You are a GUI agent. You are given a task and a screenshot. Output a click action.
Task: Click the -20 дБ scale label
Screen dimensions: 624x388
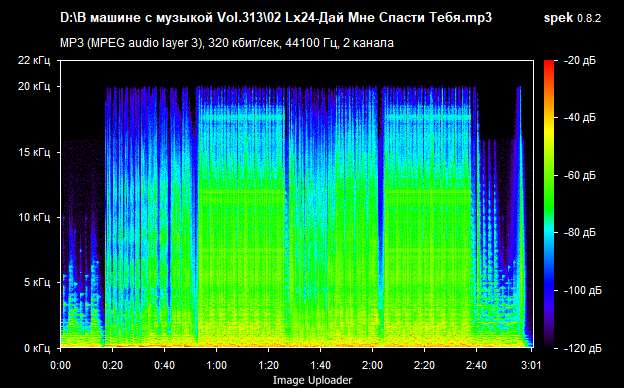pos(580,60)
